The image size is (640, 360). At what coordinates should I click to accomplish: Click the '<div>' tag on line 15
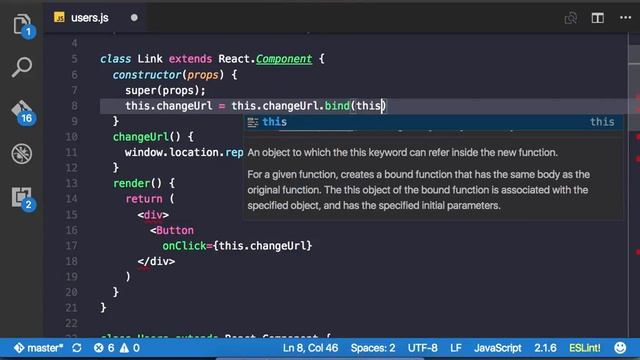[153, 215]
